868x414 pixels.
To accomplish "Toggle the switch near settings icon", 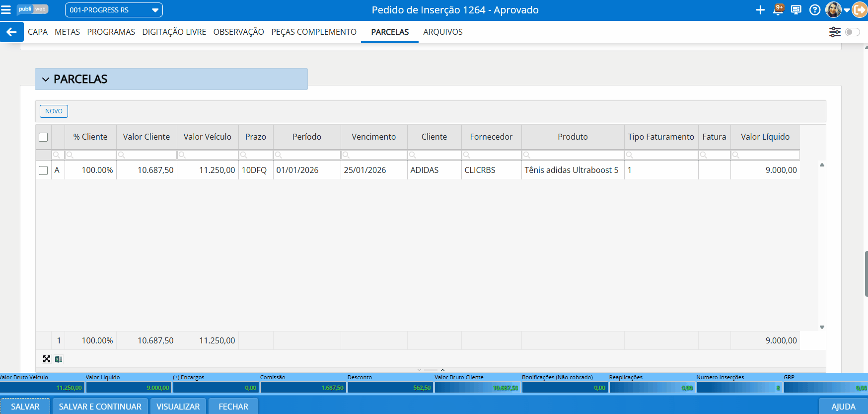I will [x=852, y=32].
